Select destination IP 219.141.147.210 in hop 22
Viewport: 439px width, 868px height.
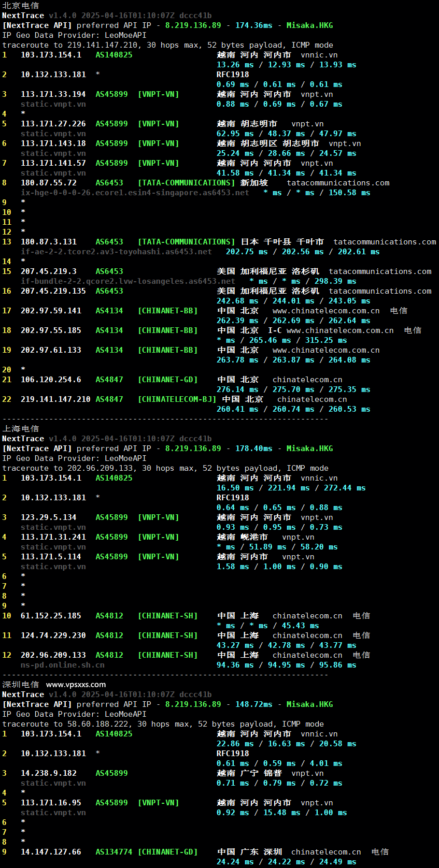(55, 399)
